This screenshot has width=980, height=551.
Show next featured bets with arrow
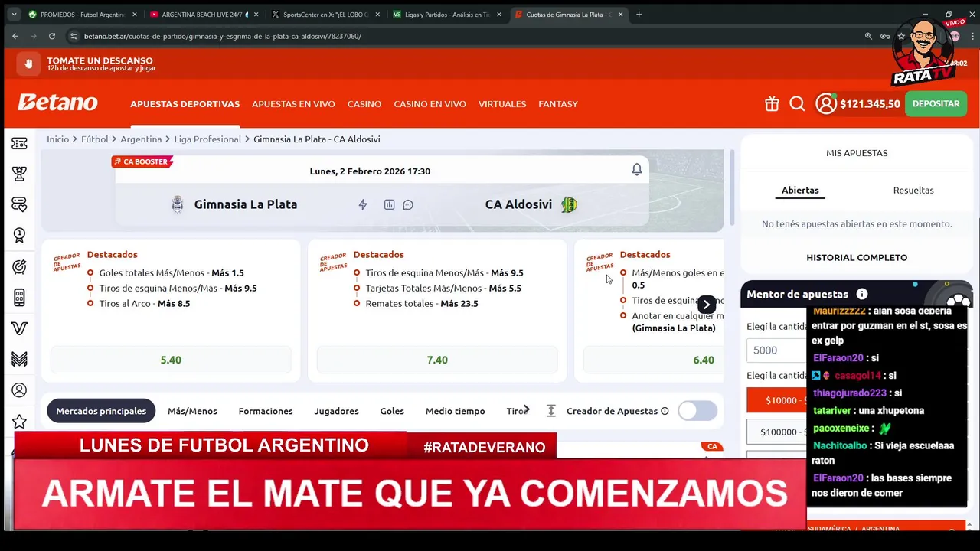click(706, 304)
